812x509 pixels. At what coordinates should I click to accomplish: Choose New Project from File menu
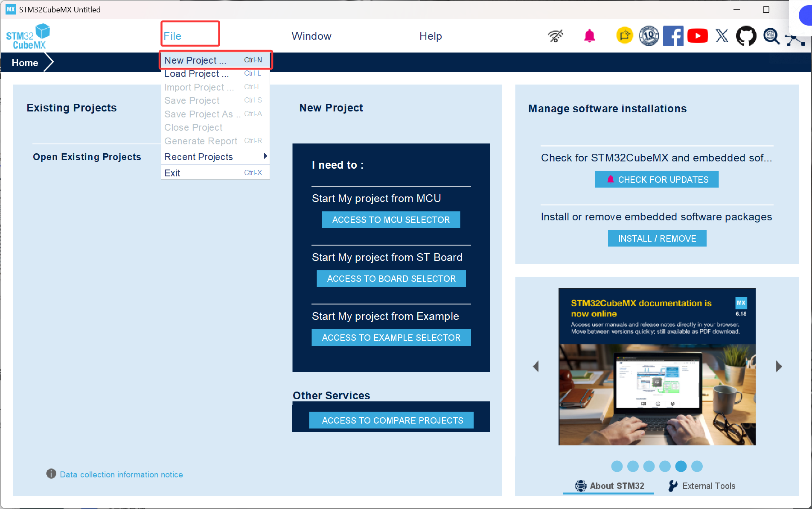(x=215, y=60)
